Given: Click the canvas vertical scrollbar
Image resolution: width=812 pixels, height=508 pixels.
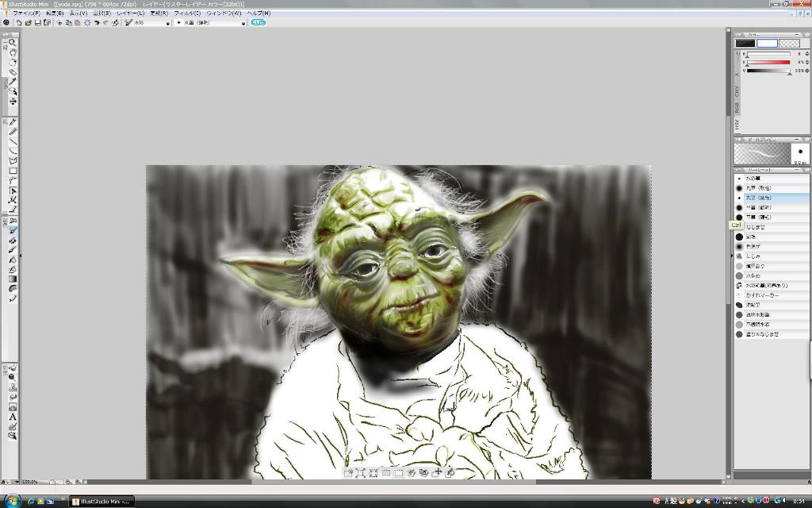Looking at the screenshot, I should pyautogui.click(x=729, y=253).
